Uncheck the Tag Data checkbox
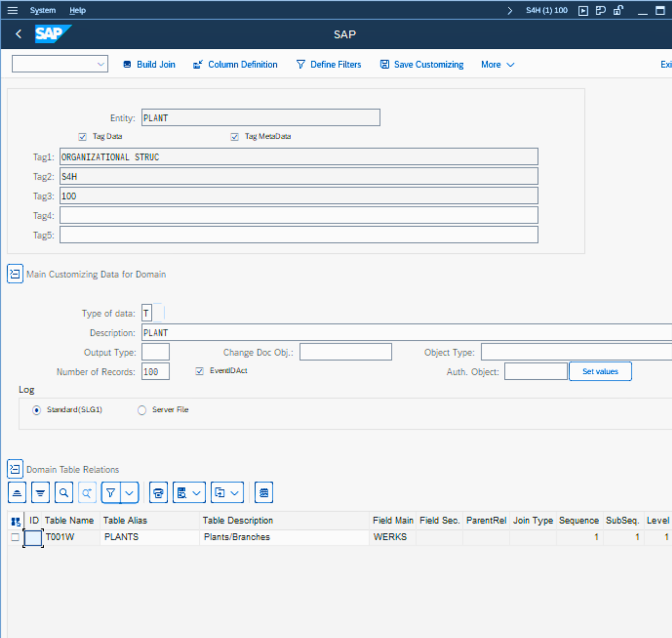672x638 pixels. pos(83,137)
